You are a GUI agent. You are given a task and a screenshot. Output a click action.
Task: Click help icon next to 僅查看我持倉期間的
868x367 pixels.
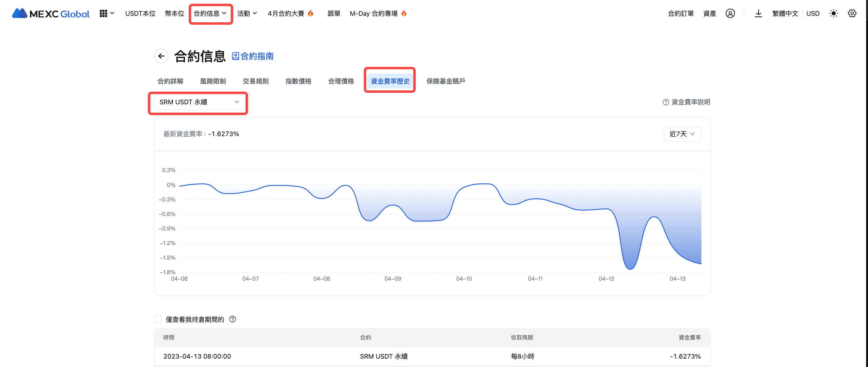point(233,319)
